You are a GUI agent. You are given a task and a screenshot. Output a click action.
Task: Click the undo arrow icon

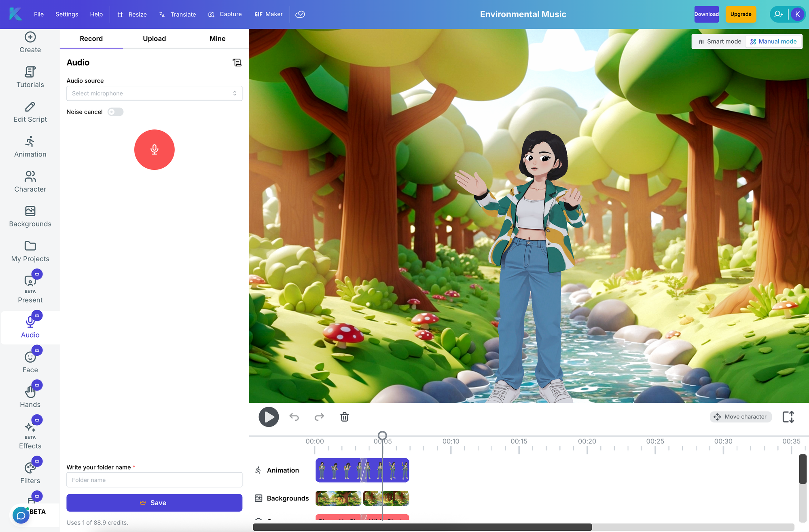[294, 417]
